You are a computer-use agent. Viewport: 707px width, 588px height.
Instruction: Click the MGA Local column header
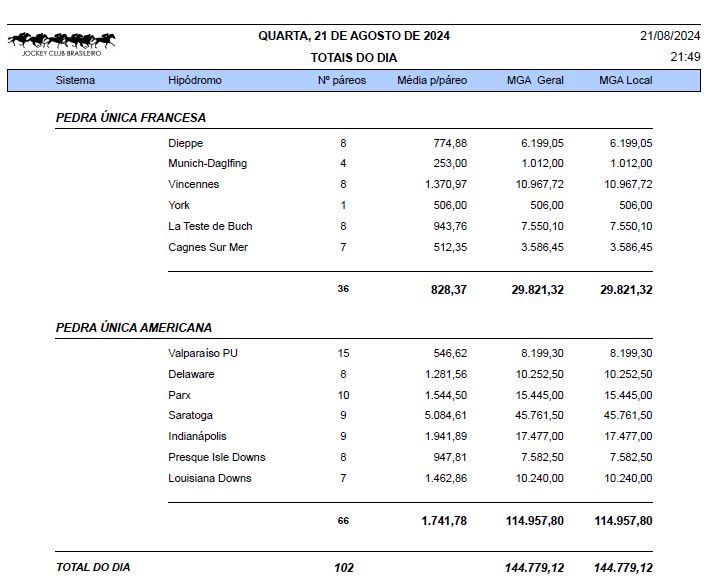[x=626, y=80]
